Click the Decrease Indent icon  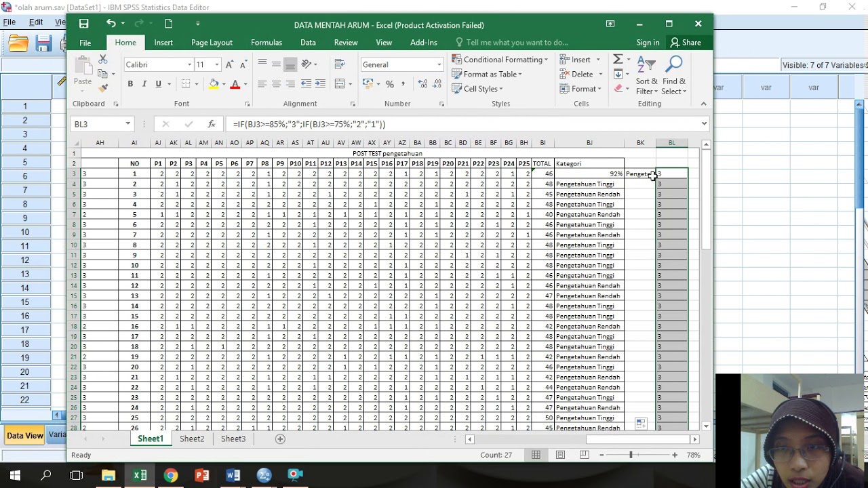click(x=306, y=84)
